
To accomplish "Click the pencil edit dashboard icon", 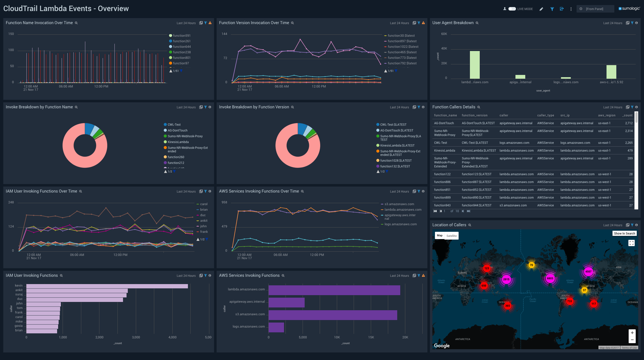I will pyautogui.click(x=541, y=9).
